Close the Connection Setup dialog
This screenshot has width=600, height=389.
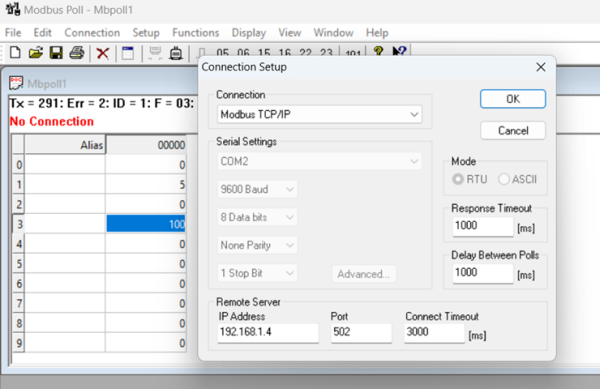point(541,67)
